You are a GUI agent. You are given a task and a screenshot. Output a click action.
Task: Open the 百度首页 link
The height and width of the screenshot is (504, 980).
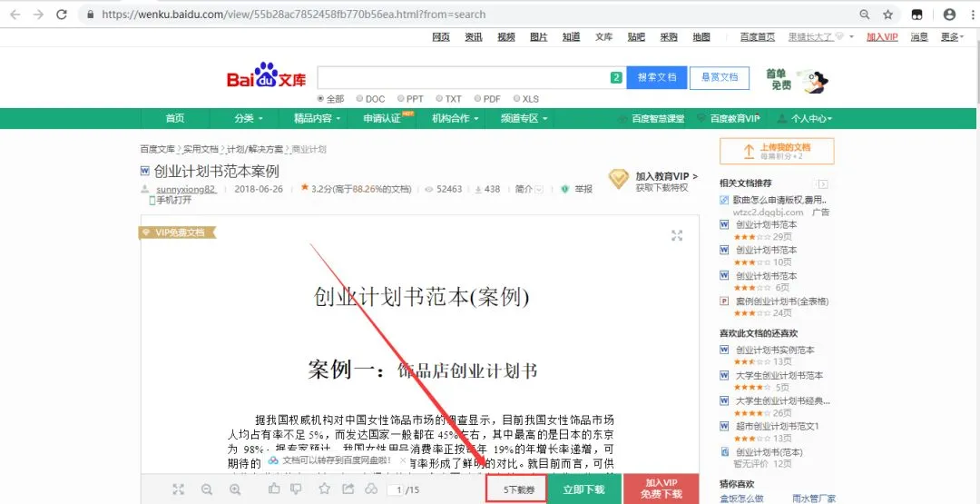click(758, 37)
